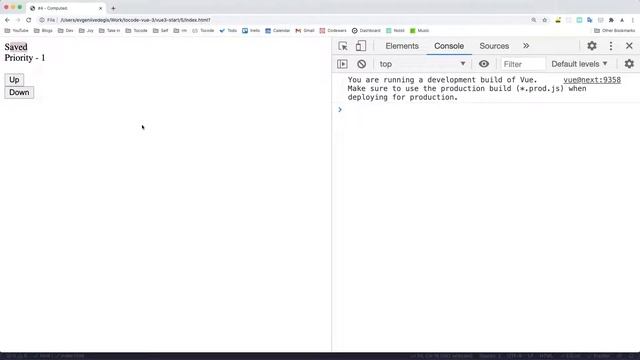Open the Default levels dropdown
640x360 pixels.
pos(579,64)
